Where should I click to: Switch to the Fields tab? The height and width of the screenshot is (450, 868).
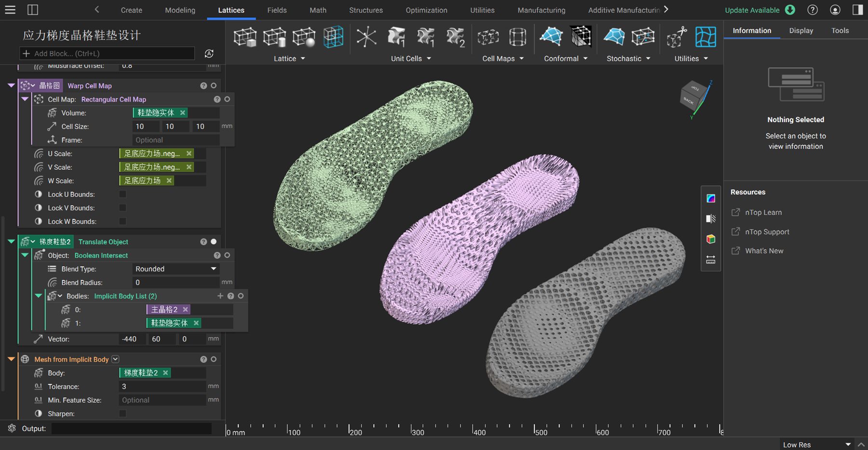coord(277,10)
